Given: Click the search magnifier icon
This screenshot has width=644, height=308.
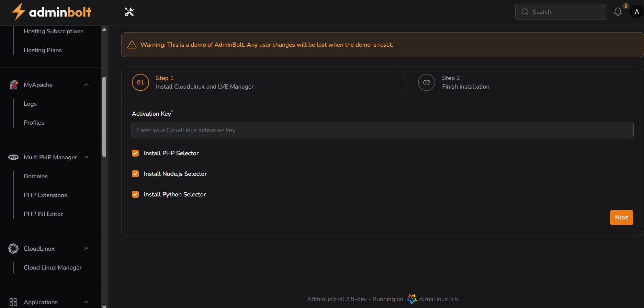Looking at the screenshot, I should point(525,12).
